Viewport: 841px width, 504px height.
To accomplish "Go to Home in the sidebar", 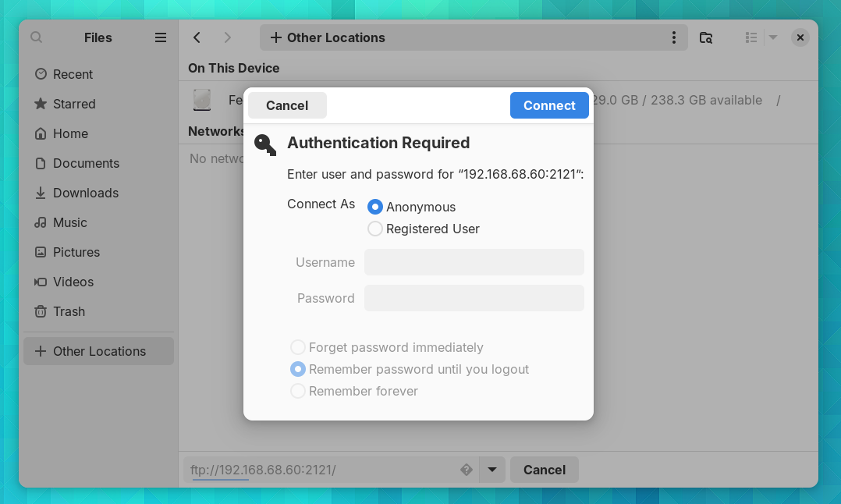I will (x=98, y=133).
